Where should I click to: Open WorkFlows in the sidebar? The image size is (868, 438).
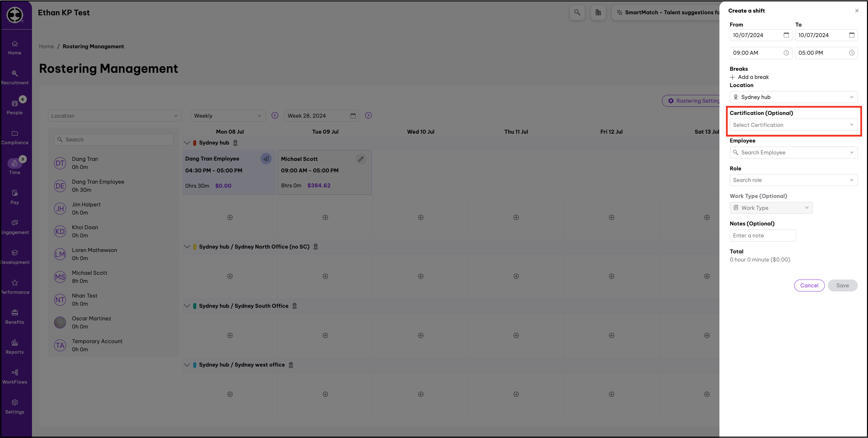pyautogui.click(x=15, y=376)
